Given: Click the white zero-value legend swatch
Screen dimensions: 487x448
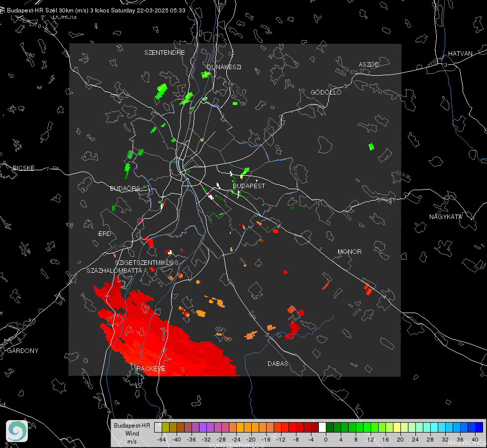Looking at the screenshot, I should (x=322, y=428).
